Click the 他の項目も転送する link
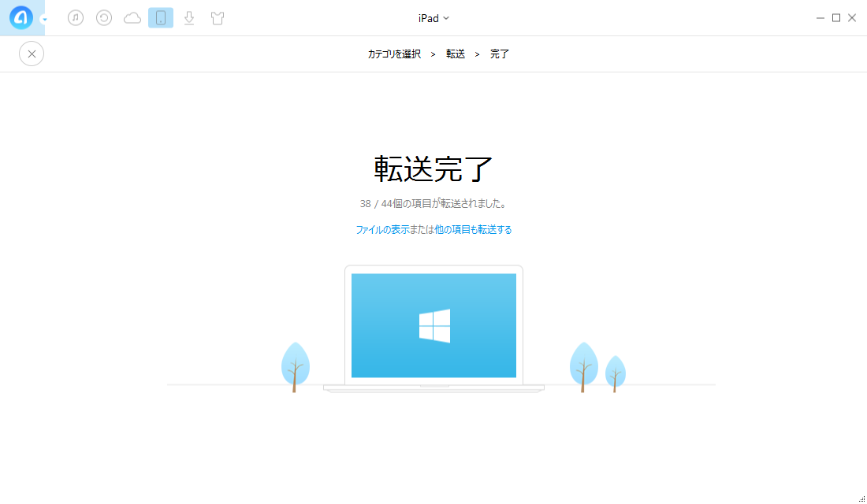 click(x=474, y=229)
